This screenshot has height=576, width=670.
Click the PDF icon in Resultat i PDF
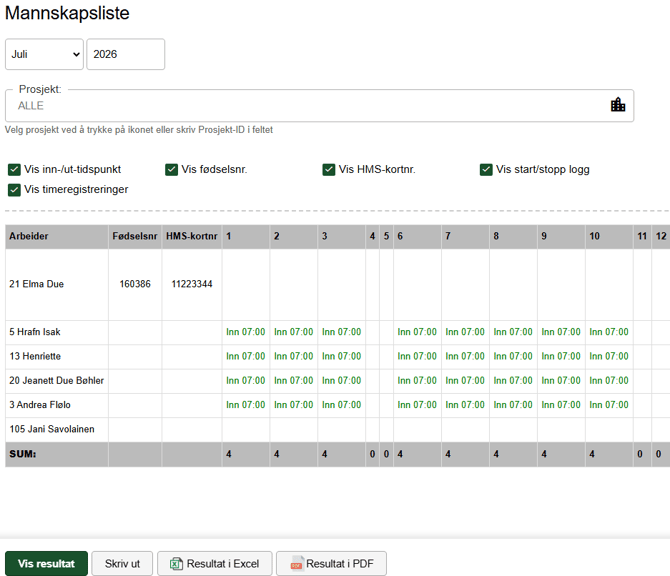coord(297,564)
